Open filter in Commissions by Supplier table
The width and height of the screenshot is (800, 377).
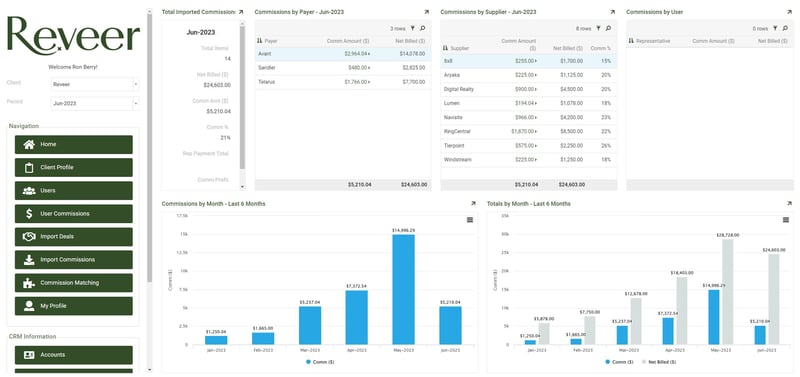pyautogui.click(x=598, y=29)
